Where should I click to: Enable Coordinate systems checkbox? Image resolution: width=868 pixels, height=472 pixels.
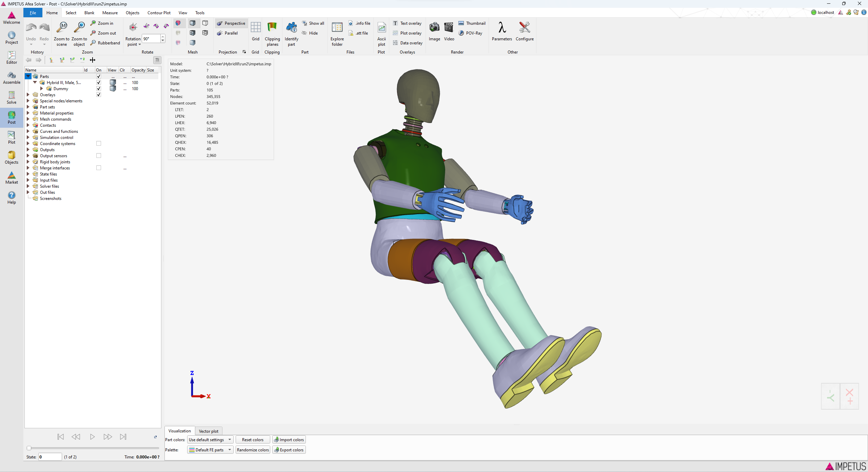point(99,143)
